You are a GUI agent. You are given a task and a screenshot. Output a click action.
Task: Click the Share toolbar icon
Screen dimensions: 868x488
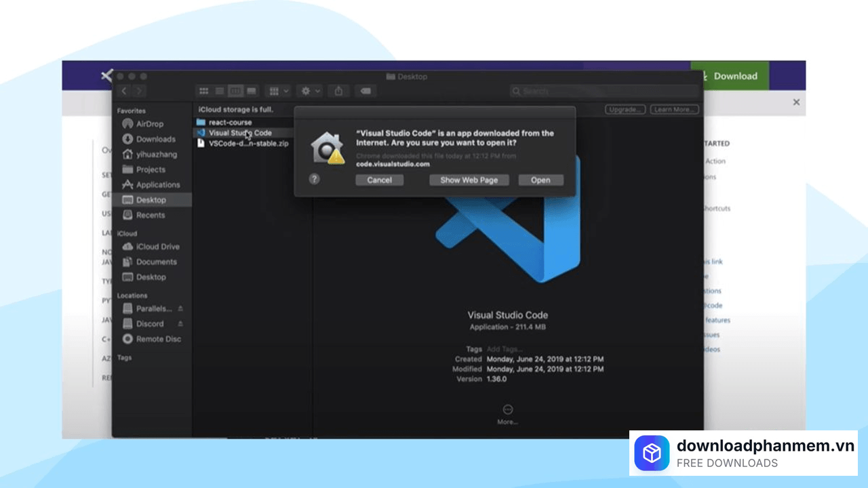(x=339, y=91)
